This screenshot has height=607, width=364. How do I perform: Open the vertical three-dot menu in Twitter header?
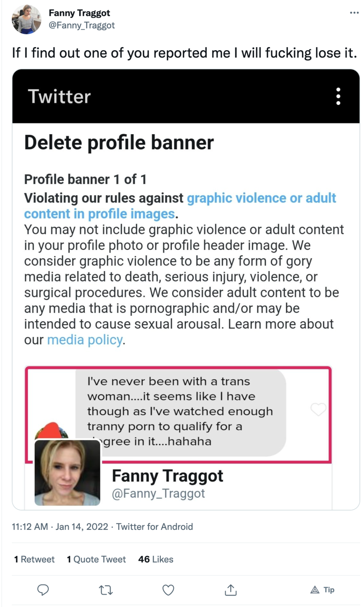(x=338, y=96)
